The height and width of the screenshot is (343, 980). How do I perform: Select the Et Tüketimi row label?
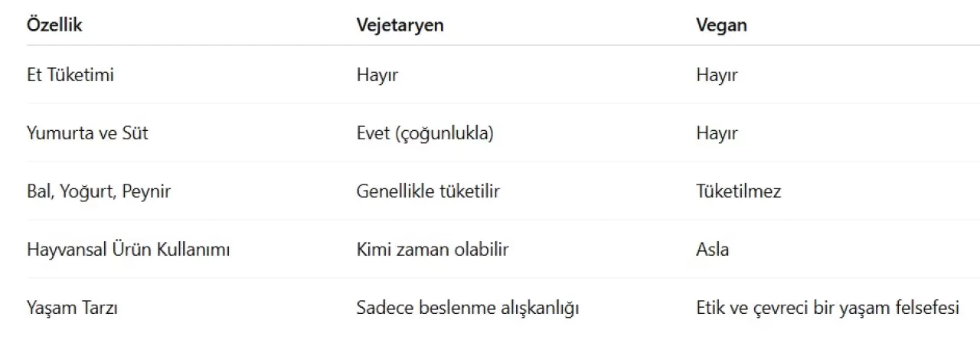pos(70,75)
